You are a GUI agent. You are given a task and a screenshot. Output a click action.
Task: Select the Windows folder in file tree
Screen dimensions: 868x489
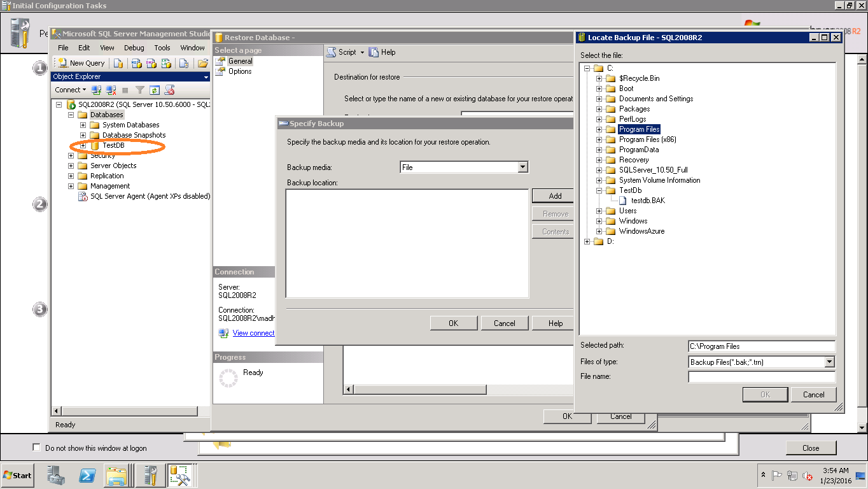pos(633,221)
